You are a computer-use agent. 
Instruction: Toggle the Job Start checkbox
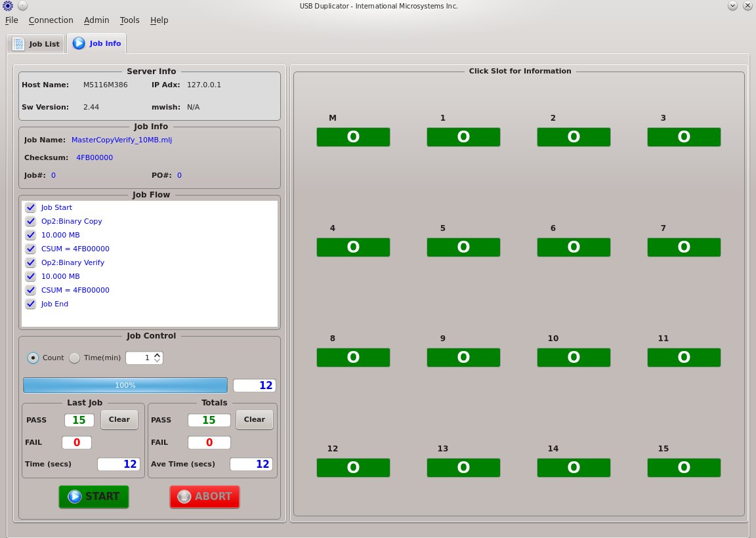(30, 207)
